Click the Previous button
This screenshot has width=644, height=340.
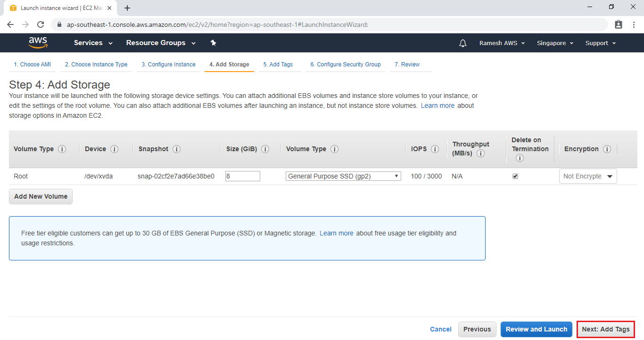[x=477, y=329]
